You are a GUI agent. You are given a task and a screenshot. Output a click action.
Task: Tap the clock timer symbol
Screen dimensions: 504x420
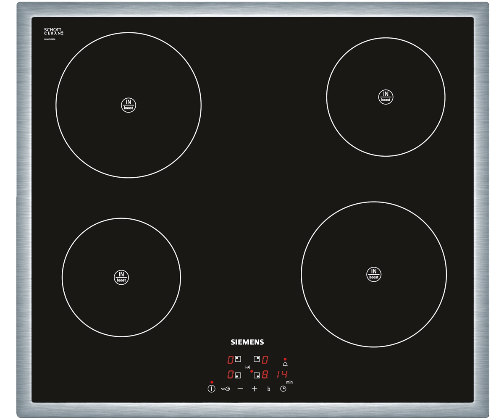tap(283, 389)
